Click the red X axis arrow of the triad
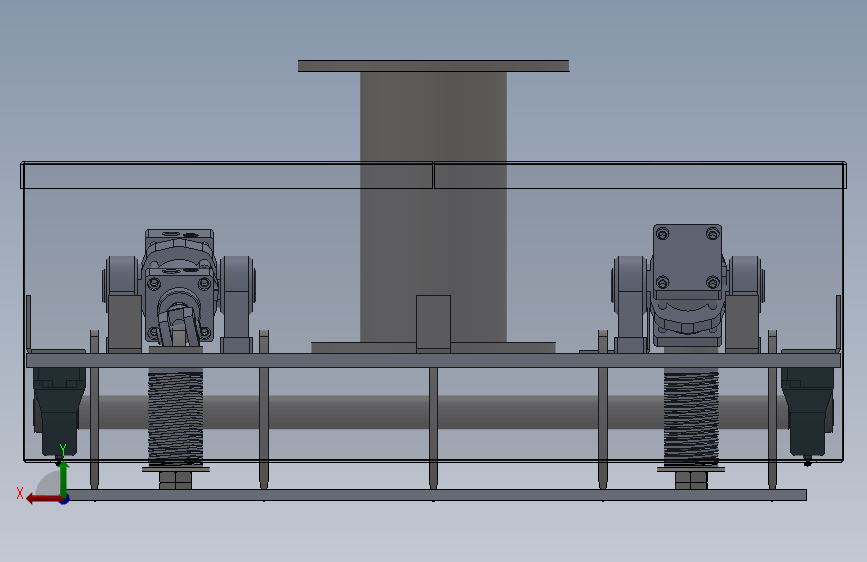This screenshot has width=867, height=562. 43,499
